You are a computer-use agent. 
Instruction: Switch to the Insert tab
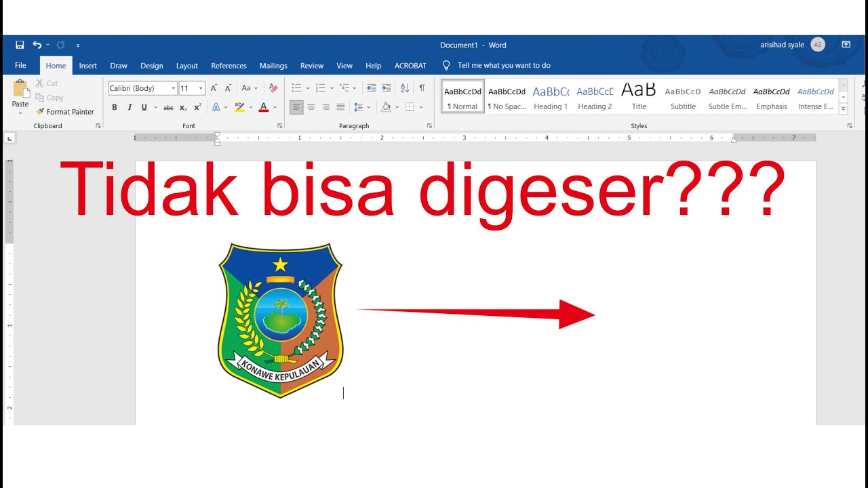pos(87,66)
